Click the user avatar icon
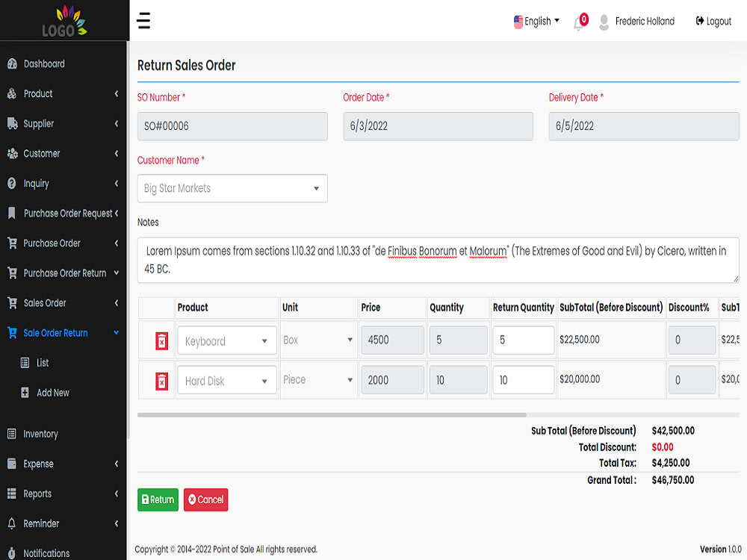Viewport: 747px width, 560px height. point(604,22)
